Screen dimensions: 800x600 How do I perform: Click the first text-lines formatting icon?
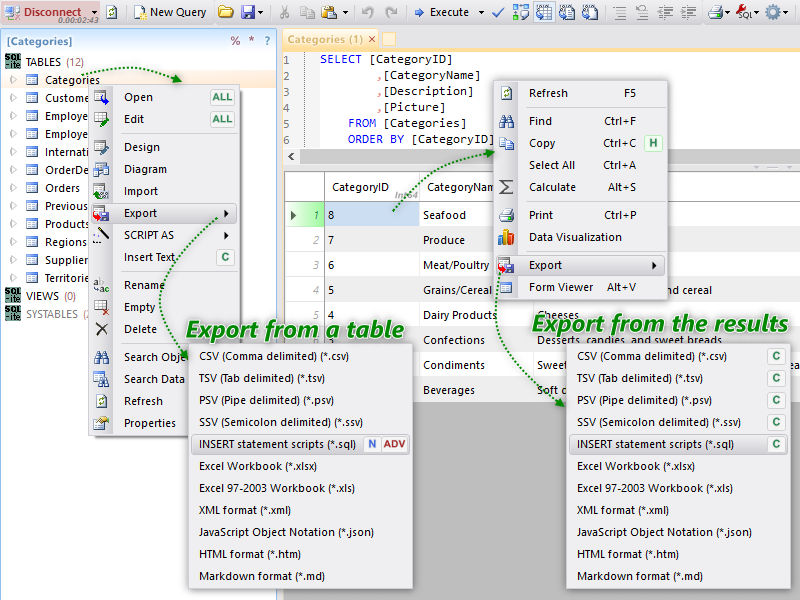pyautogui.click(x=620, y=12)
